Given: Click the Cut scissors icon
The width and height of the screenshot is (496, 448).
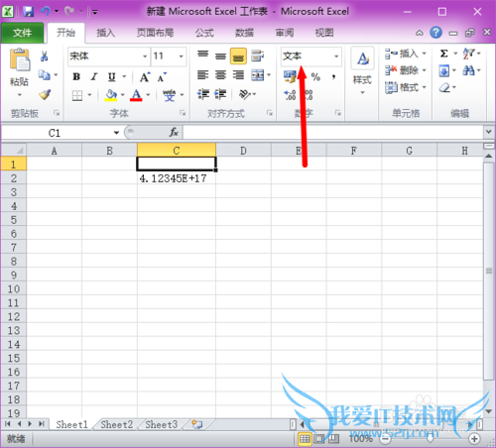Looking at the screenshot, I should (44, 56).
